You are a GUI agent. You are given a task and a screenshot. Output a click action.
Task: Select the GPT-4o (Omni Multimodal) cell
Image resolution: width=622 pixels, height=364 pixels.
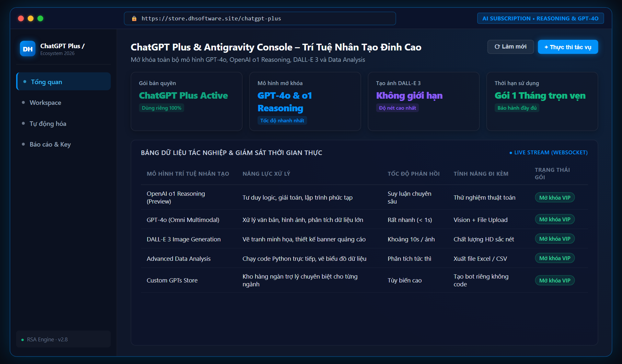[183, 220]
